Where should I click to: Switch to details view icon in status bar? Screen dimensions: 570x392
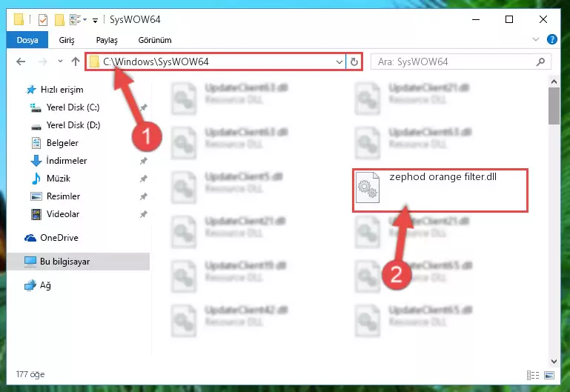[532, 375]
